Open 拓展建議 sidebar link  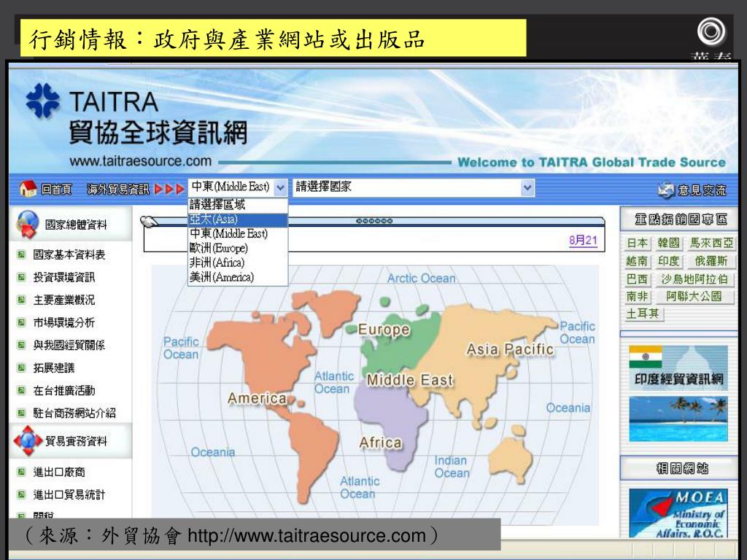pyautogui.click(x=54, y=367)
